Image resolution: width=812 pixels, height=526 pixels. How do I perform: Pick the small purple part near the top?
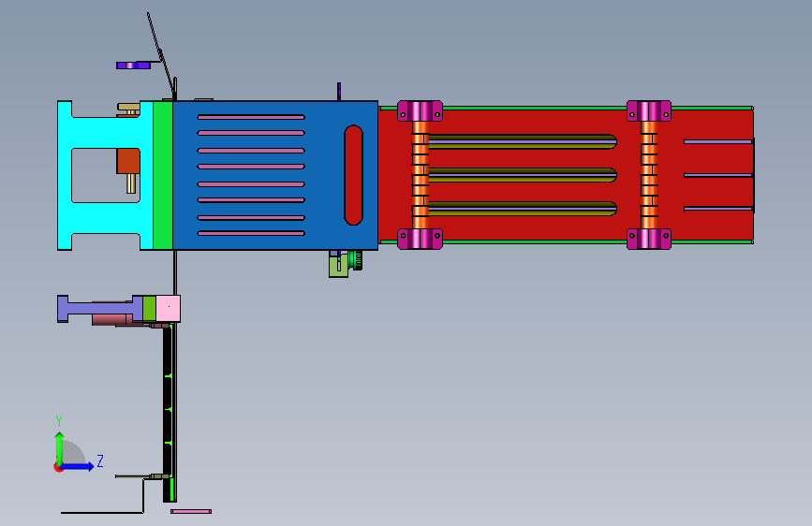(x=134, y=66)
